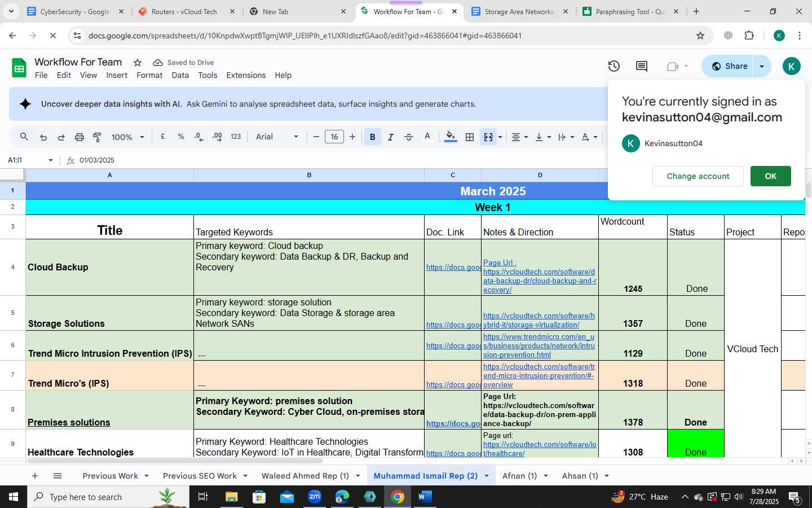The image size is (812, 508).
Task: Expand the Share options arrow
Action: pyautogui.click(x=762, y=66)
